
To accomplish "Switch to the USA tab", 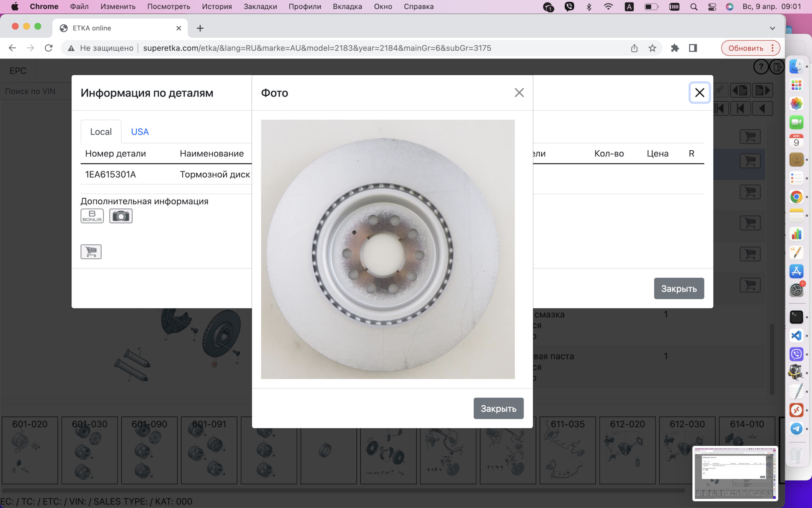I will click(x=140, y=132).
